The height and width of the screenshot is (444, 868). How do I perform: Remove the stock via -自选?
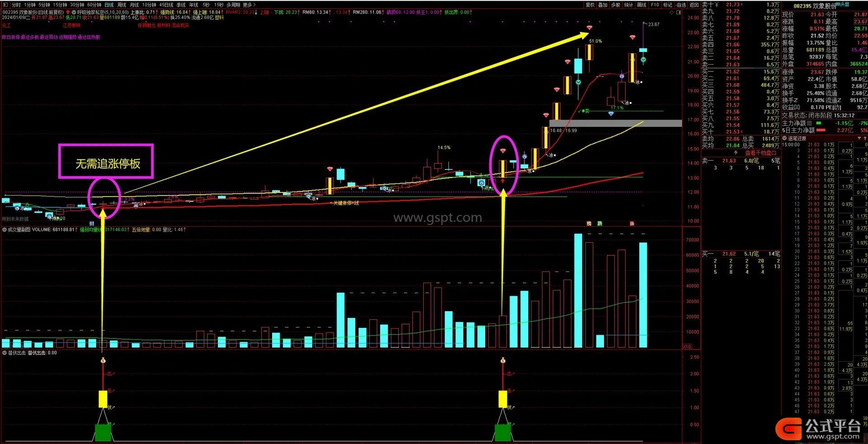point(681,5)
